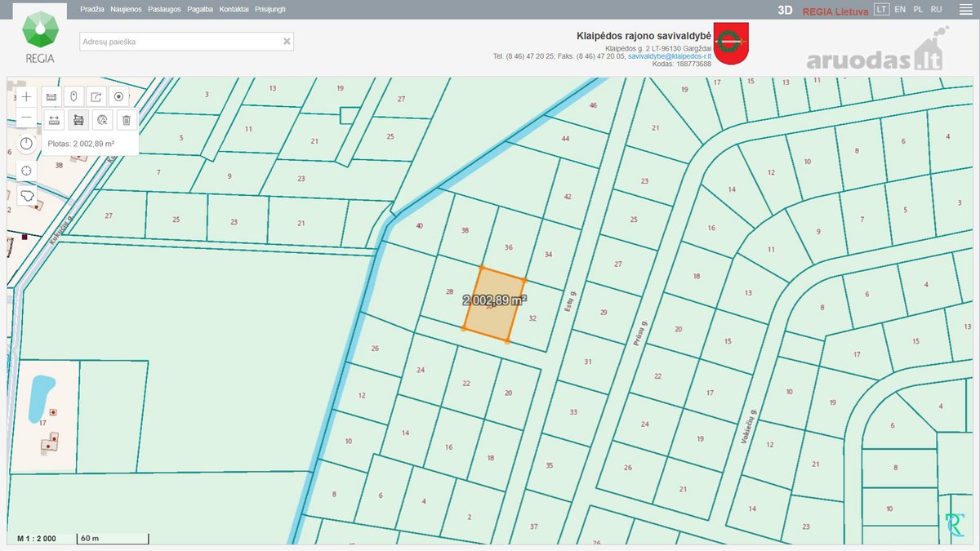Click the RC logo in map corner

955,525
